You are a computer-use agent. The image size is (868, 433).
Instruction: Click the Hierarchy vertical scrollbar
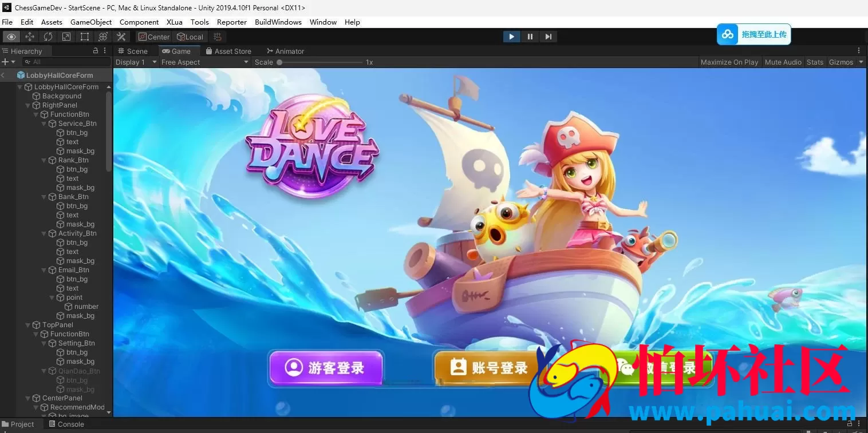click(x=109, y=132)
